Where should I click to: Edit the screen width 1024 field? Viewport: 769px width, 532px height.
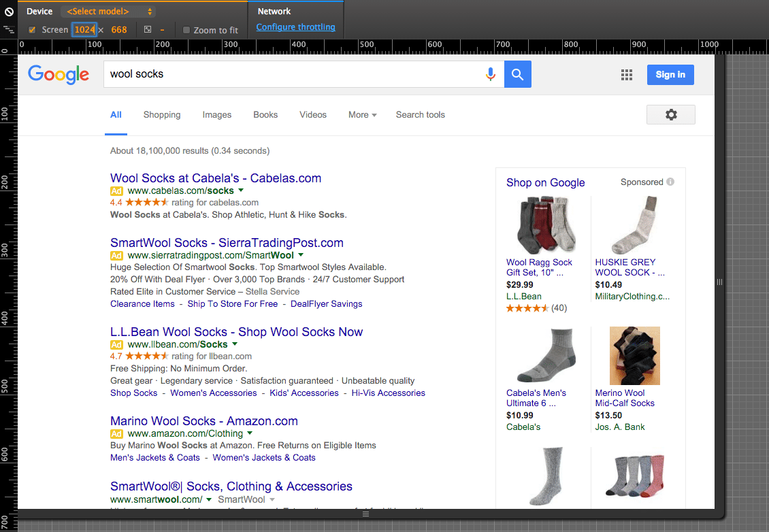[84, 29]
